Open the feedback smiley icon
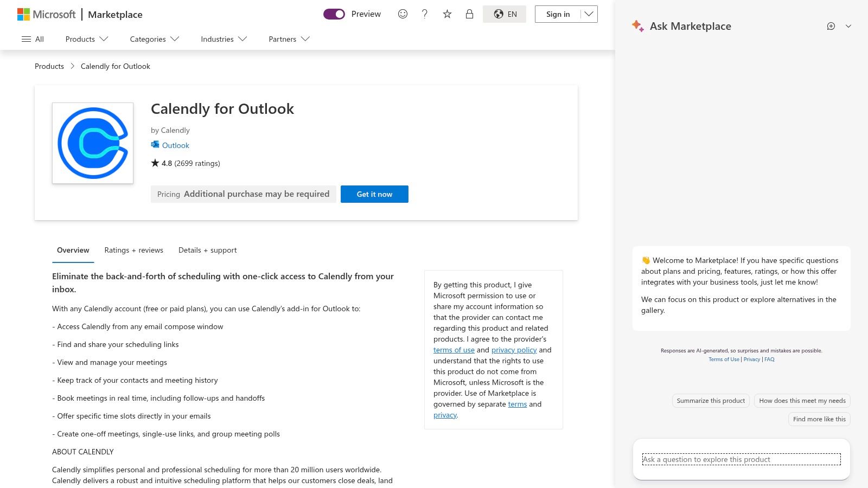868x488 pixels. tap(403, 14)
